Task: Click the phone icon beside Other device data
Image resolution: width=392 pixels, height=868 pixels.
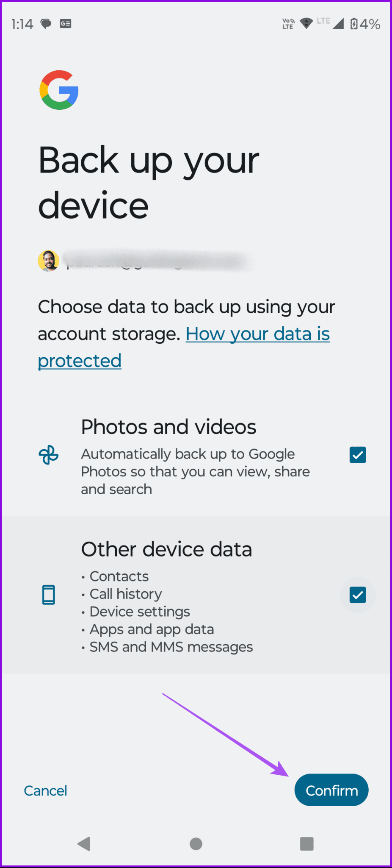Action: point(49,595)
